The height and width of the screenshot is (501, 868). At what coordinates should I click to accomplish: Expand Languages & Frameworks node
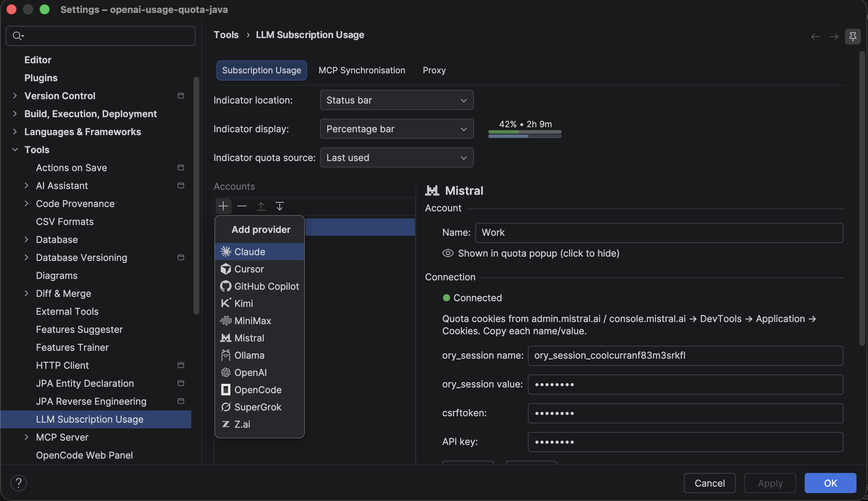coord(15,132)
